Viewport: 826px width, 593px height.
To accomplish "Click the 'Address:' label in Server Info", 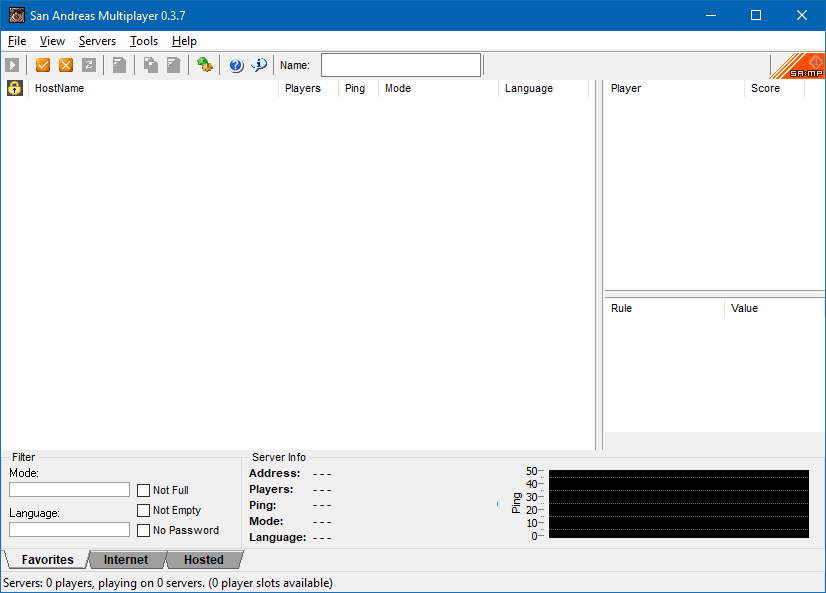I will point(274,473).
